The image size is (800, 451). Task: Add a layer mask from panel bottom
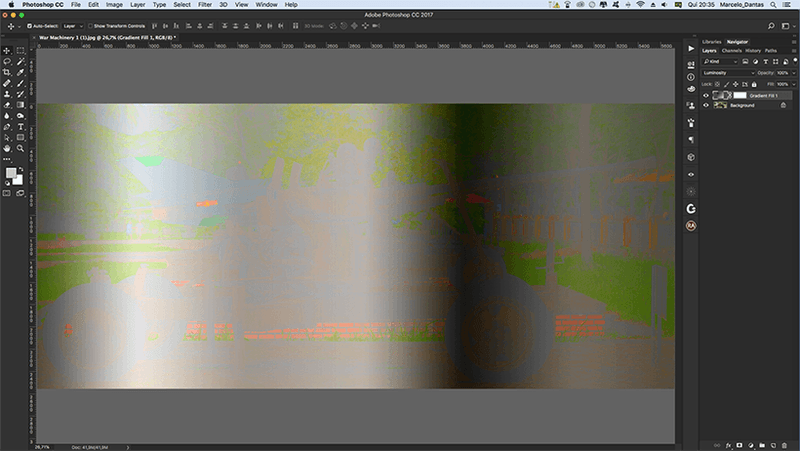tap(739, 445)
